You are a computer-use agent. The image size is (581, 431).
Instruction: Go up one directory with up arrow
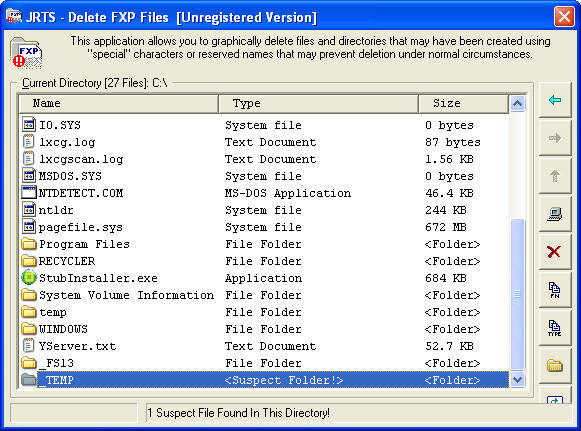555,176
